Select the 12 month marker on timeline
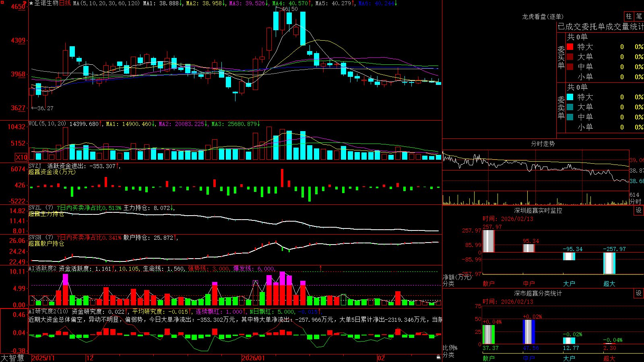 point(90,358)
